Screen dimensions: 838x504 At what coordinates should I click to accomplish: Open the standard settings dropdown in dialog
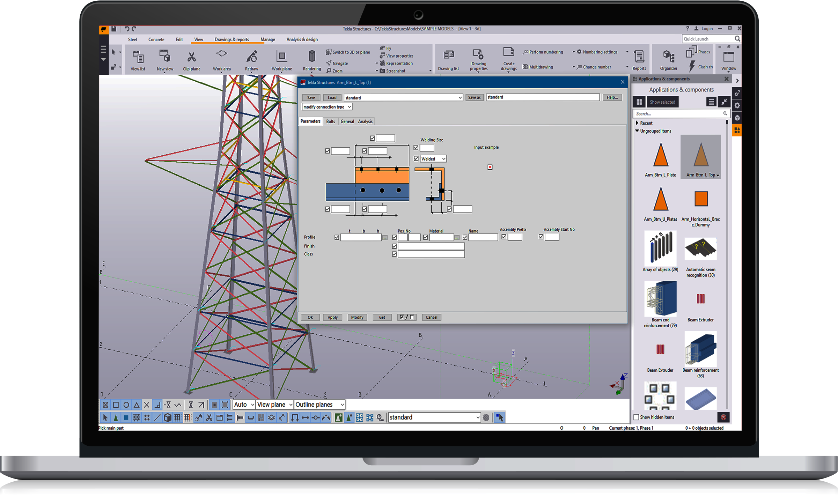tap(403, 98)
